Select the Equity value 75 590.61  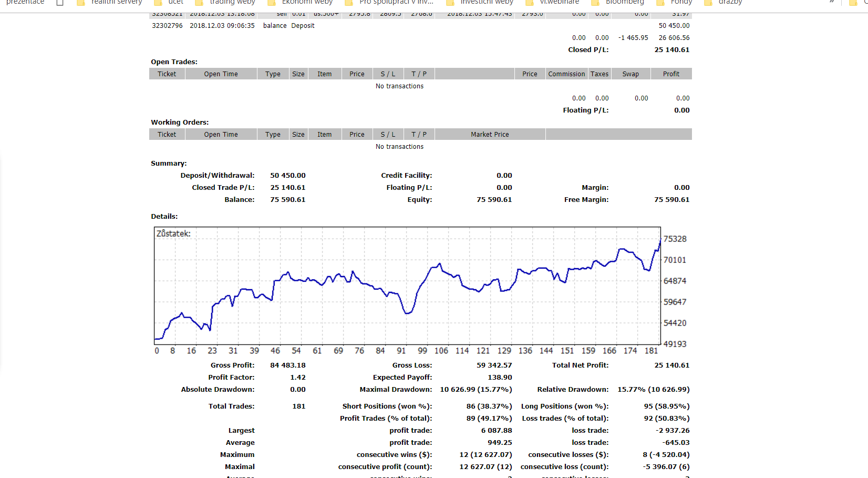pyautogui.click(x=494, y=200)
